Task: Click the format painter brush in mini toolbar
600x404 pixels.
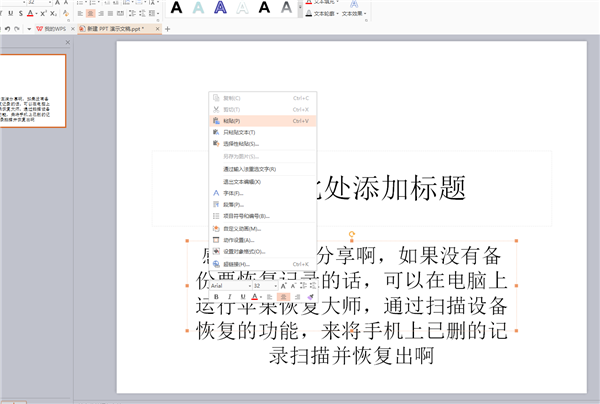Action: [x=311, y=297]
